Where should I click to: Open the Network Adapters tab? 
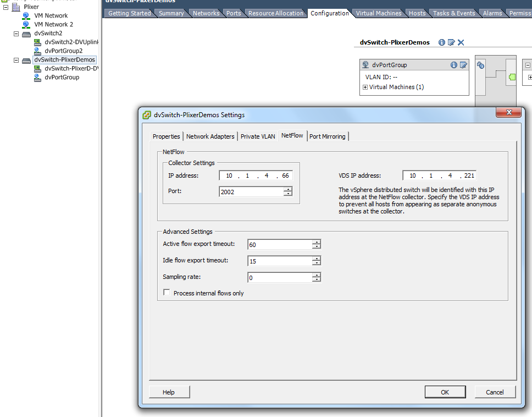pos(210,136)
